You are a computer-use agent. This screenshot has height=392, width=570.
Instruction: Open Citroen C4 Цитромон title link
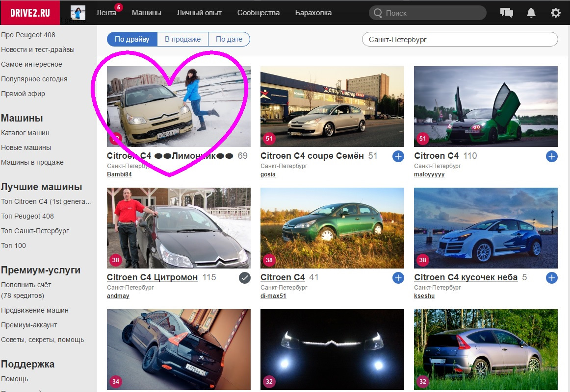pos(153,277)
